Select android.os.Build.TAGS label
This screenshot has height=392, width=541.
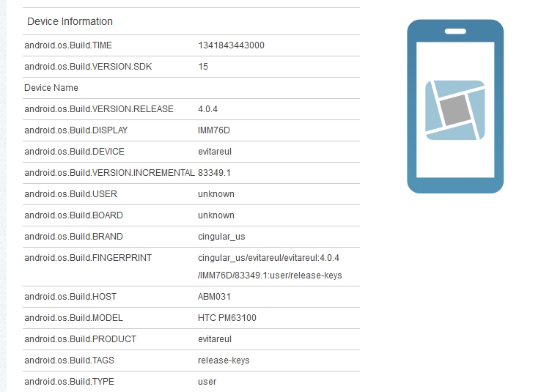69,360
